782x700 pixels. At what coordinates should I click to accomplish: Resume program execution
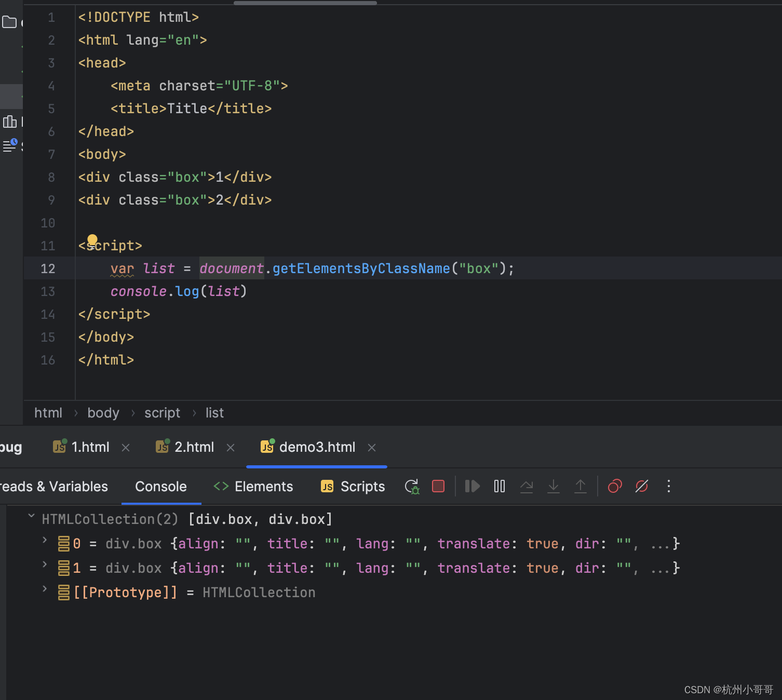(471, 486)
